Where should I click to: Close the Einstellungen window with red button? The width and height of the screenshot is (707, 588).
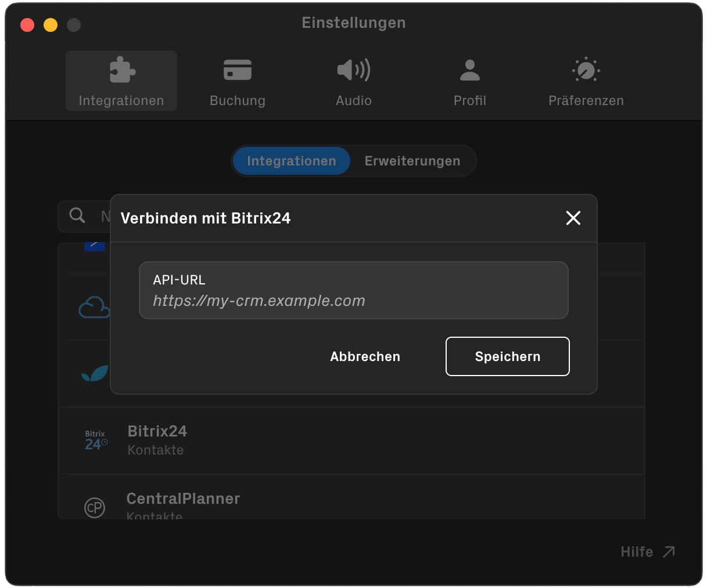tap(27, 25)
